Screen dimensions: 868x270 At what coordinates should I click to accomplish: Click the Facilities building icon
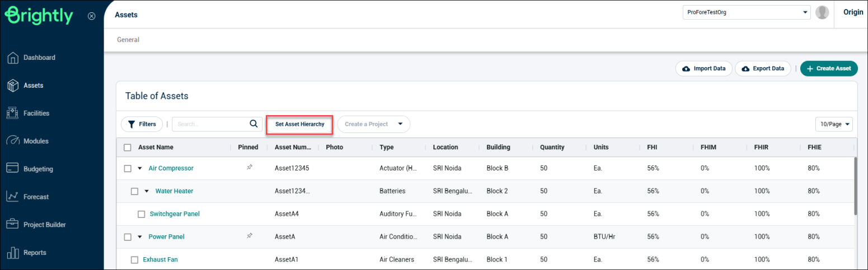pos(13,113)
